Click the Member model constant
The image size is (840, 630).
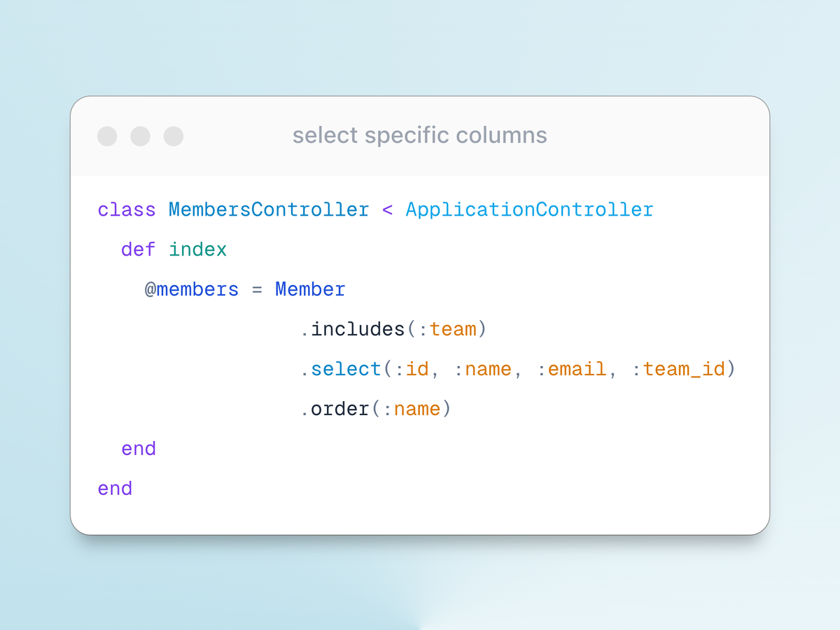point(310,290)
